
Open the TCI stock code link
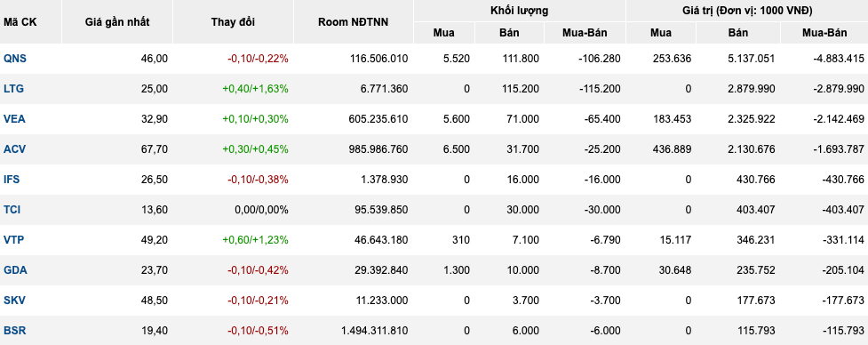click(x=12, y=209)
